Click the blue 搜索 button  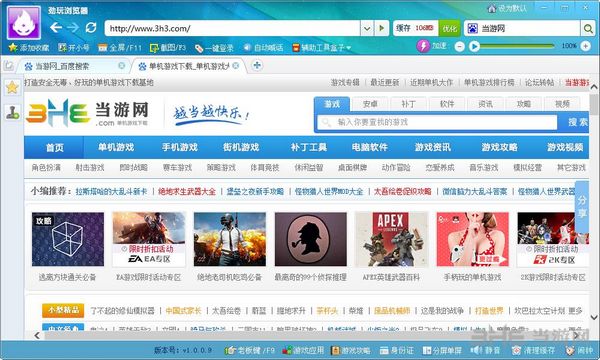(577, 122)
